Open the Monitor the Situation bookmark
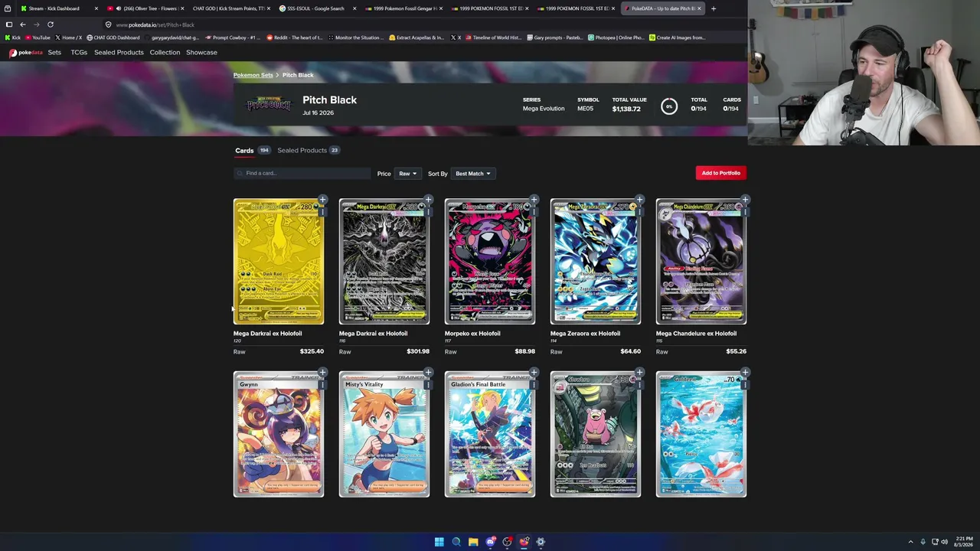The image size is (980, 551). pyautogui.click(x=357, y=37)
